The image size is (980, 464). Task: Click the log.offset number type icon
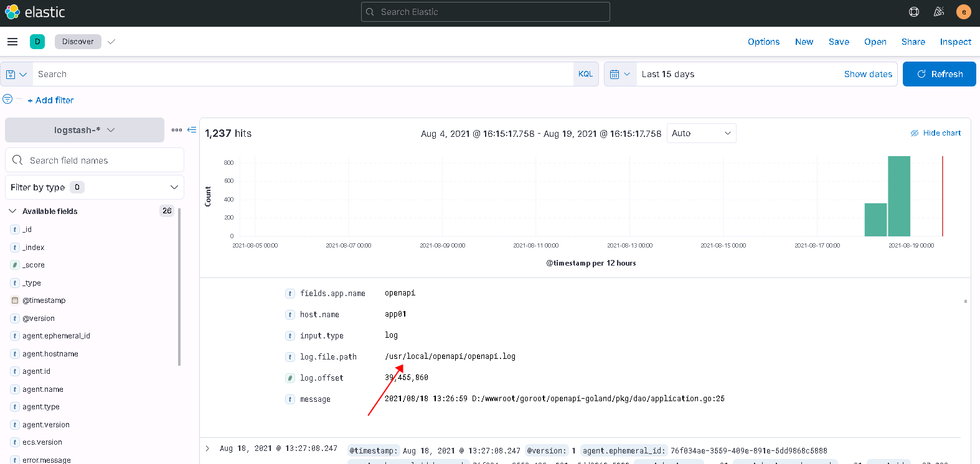point(290,378)
